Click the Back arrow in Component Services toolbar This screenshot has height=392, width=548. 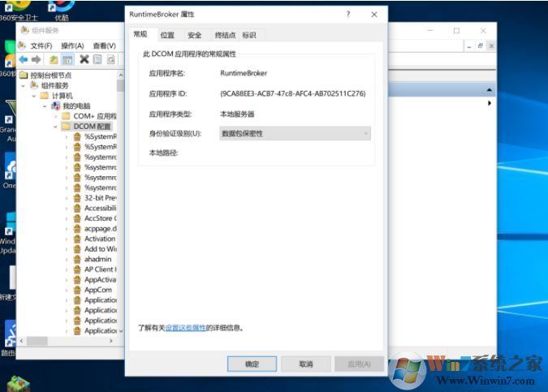click(x=24, y=60)
